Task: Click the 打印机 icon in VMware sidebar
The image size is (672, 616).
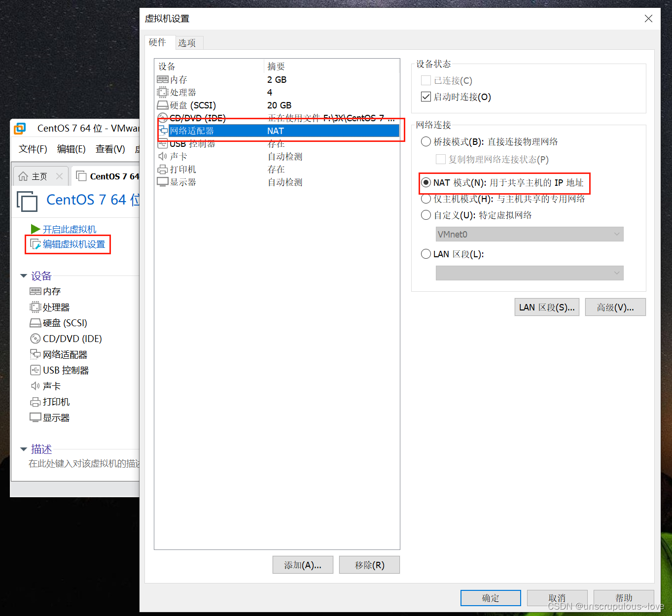Action: pos(35,402)
